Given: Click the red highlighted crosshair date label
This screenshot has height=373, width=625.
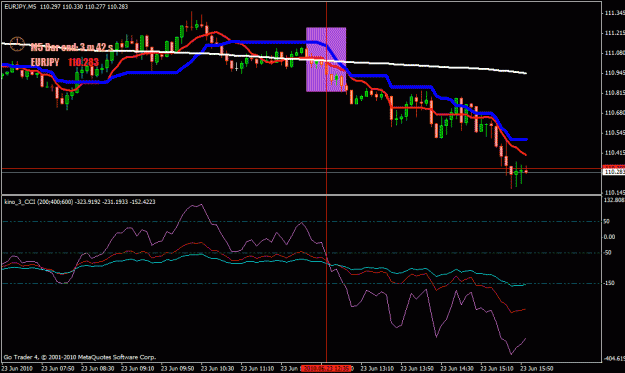Looking at the screenshot, I should point(326,369).
